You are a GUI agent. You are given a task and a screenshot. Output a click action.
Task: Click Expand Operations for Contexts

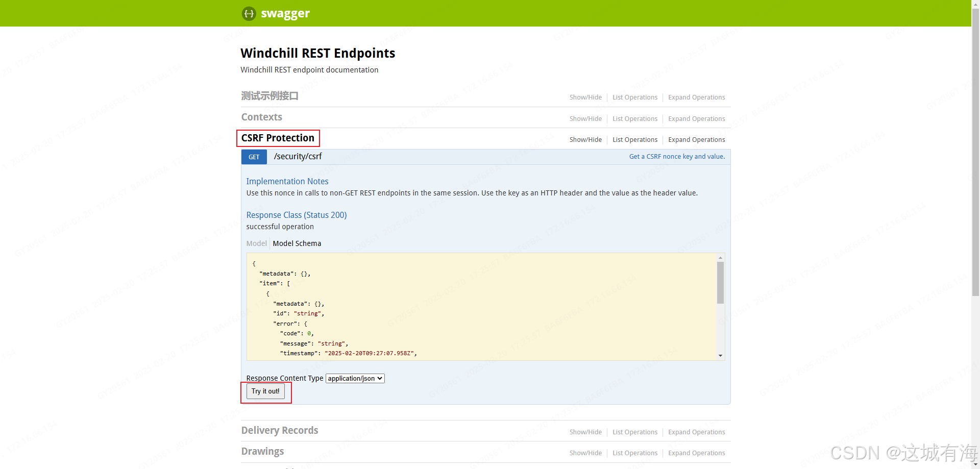[x=697, y=119]
